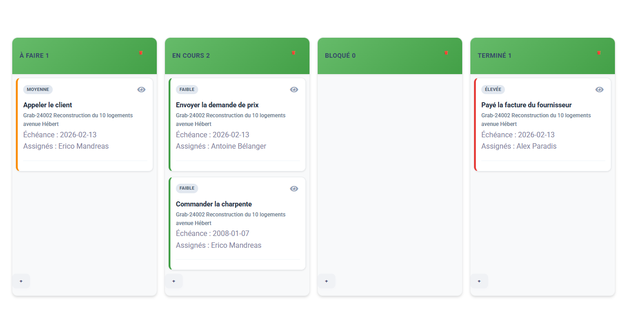Click the plus icon under the EN COURS column
644x321 pixels.
point(174,281)
